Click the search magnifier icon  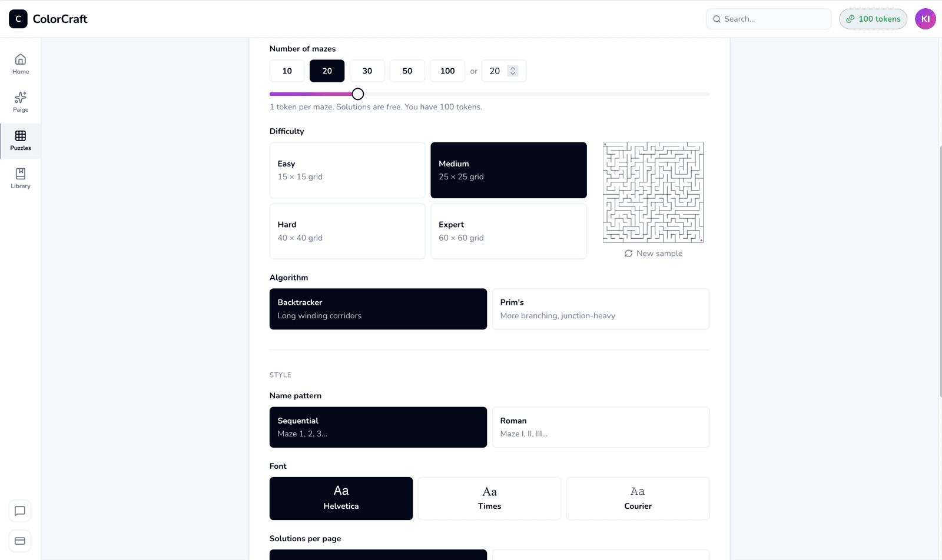(717, 19)
